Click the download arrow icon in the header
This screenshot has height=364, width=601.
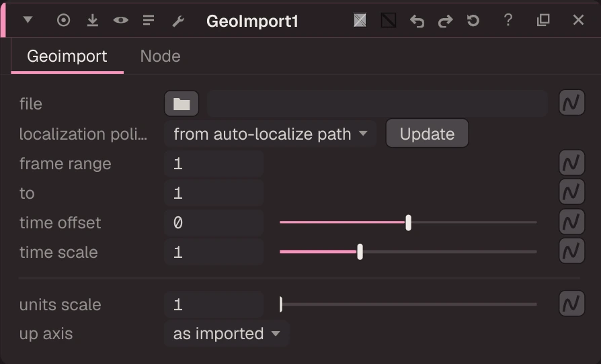(92, 20)
